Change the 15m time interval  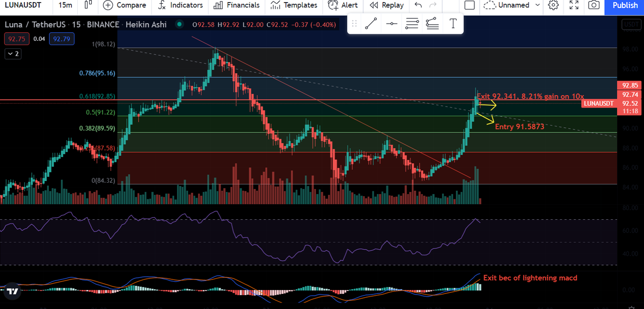pyautogui.click(x=65, y=5)
